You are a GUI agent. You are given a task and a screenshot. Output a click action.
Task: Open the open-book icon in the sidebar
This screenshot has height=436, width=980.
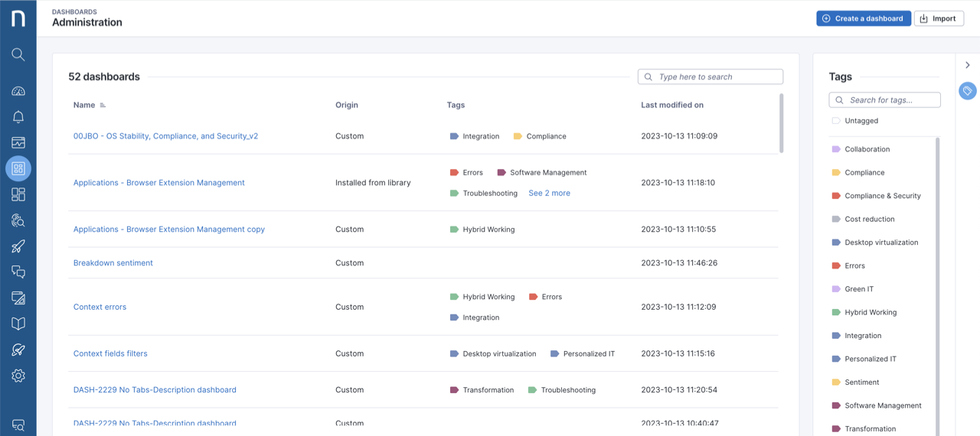click(18, 324)
